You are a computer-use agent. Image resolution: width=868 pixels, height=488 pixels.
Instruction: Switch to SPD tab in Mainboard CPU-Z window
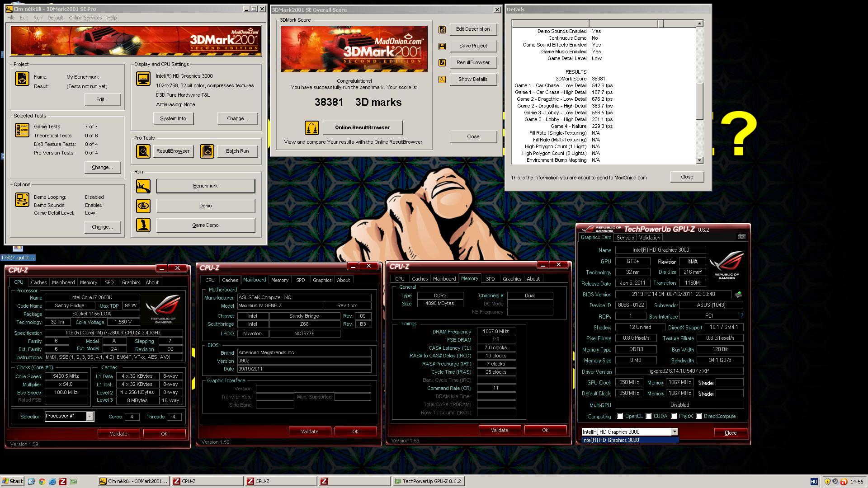(300, 280)
